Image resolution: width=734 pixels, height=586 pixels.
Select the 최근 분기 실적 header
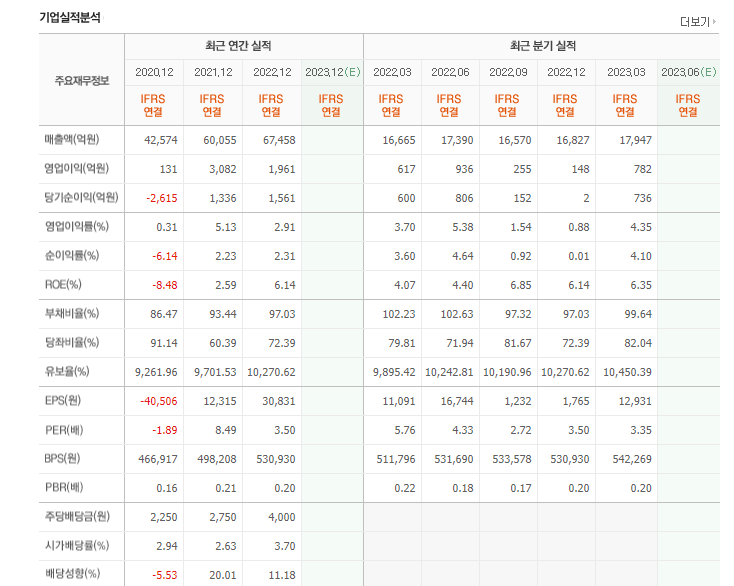coord(543,46)
